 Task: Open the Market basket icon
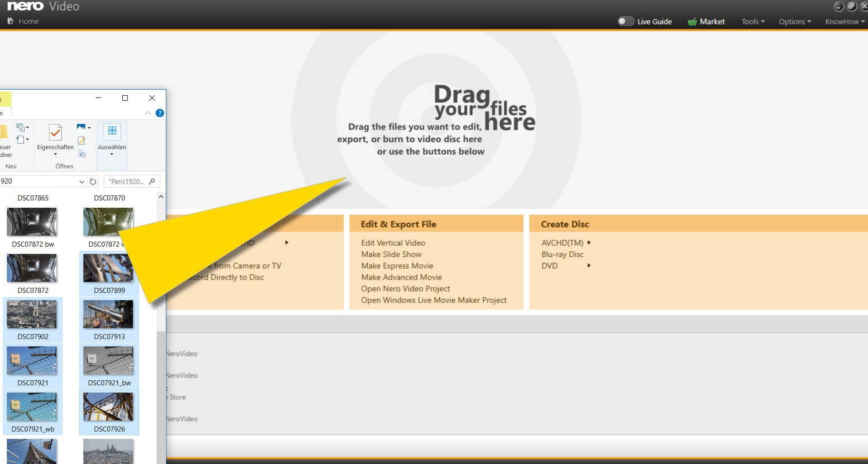click(x=692, y=22)
